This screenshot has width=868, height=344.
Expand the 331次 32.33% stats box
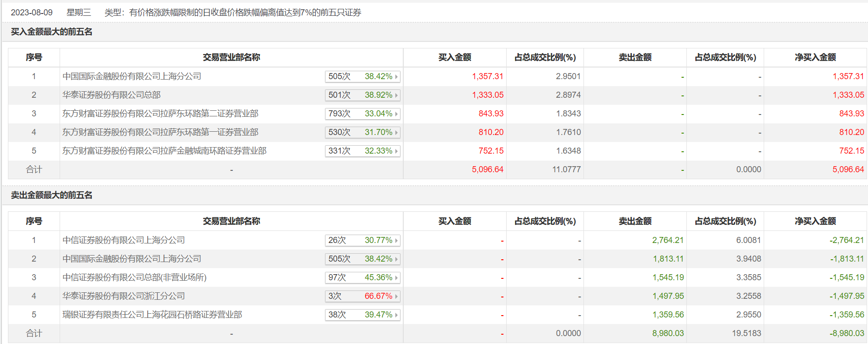coord(363,151)
